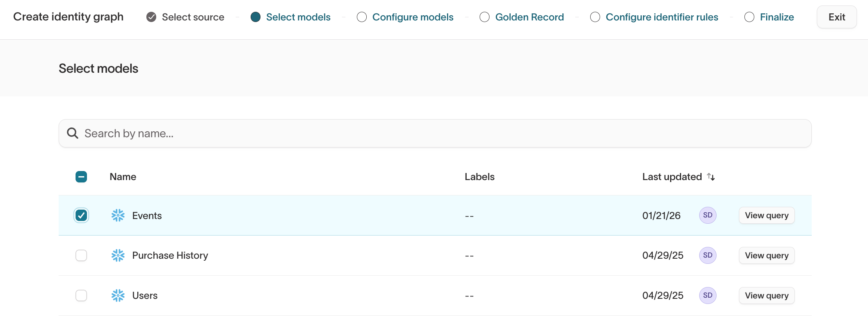Click the SD avatar in Users row
Image resolution: width=868 pixels, height=324 pixels.
pyautogui.click(x=707, y=296)
